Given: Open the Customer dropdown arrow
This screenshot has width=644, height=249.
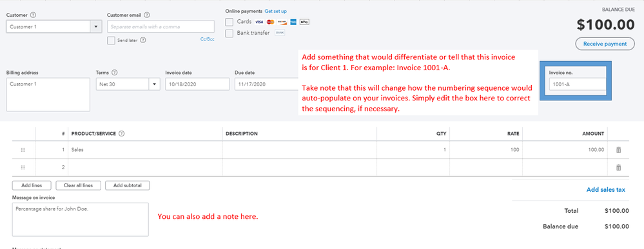Looking at the screenshot, I should tap(96, 26).
